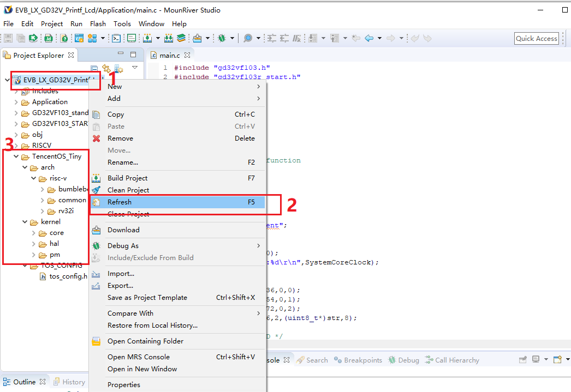Click the Save icon in the toolbar
Viewport: 571px width, 392px height.
[8, 38]
